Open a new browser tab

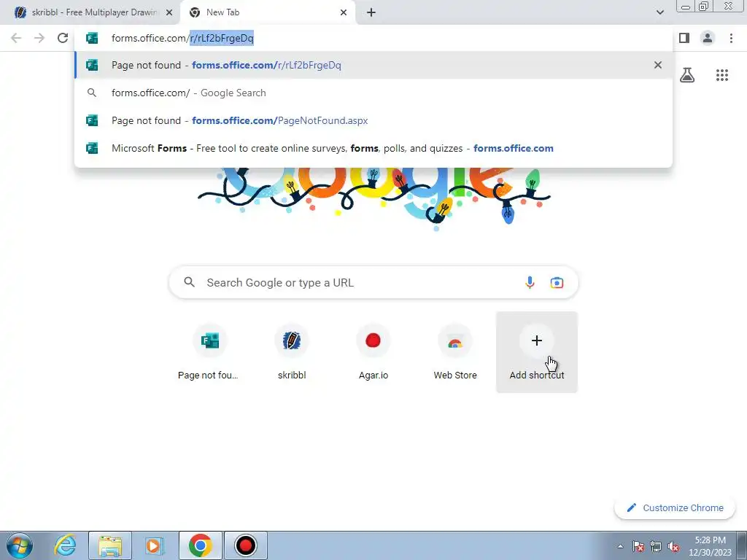(x=371, y=13)
